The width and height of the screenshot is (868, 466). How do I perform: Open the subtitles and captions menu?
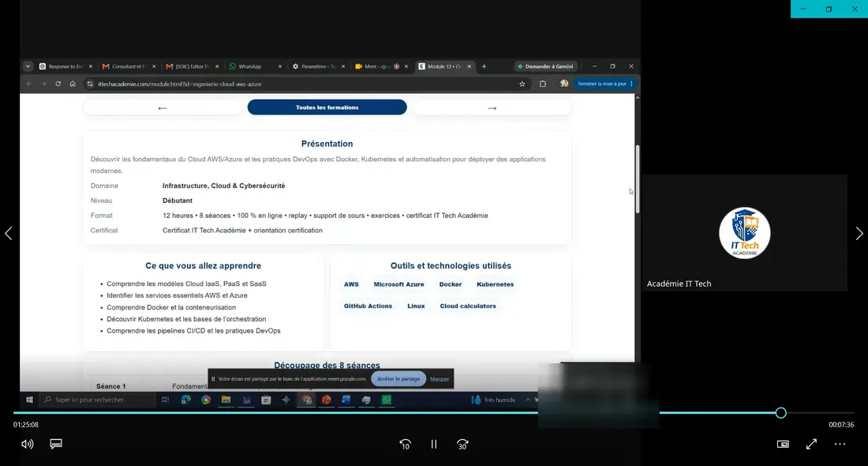56,444
